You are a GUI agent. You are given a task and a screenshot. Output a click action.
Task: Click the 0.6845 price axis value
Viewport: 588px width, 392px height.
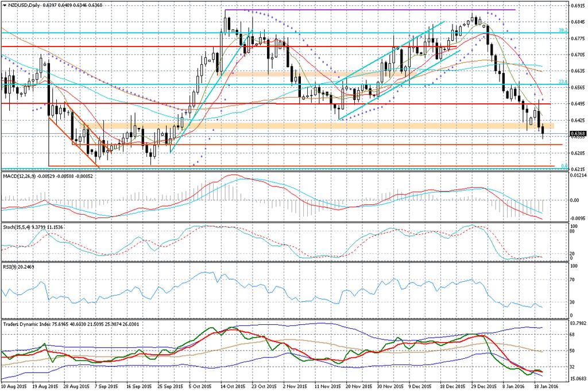pyautogui.click(x=578, y=22)
